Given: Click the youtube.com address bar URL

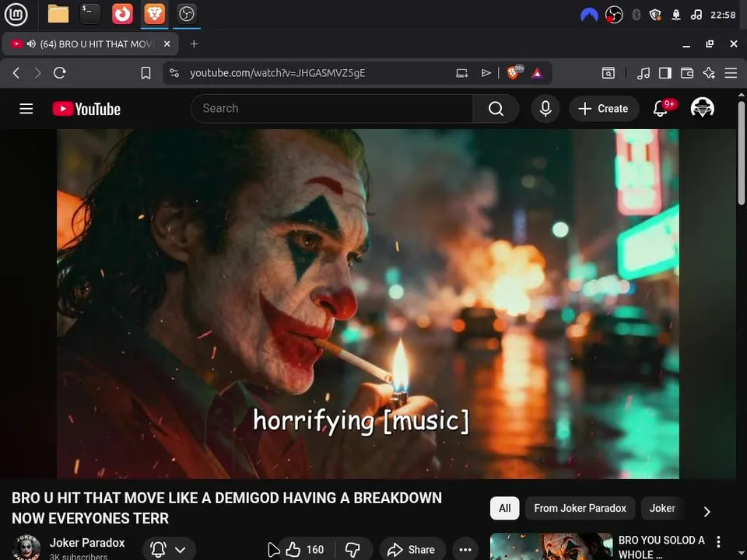Looking at the screenshot, I should click(277, 73).
